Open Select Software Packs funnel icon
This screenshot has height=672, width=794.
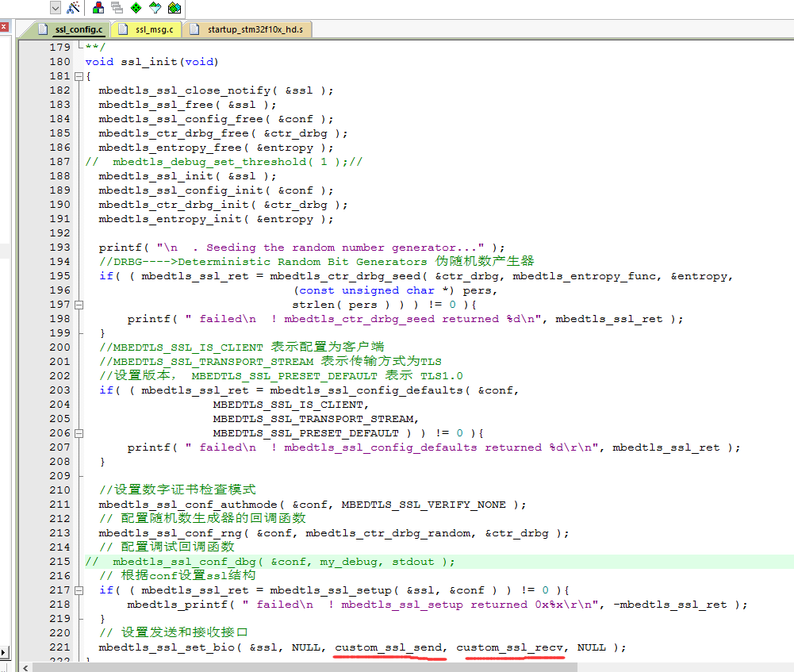tap(155, 8)
